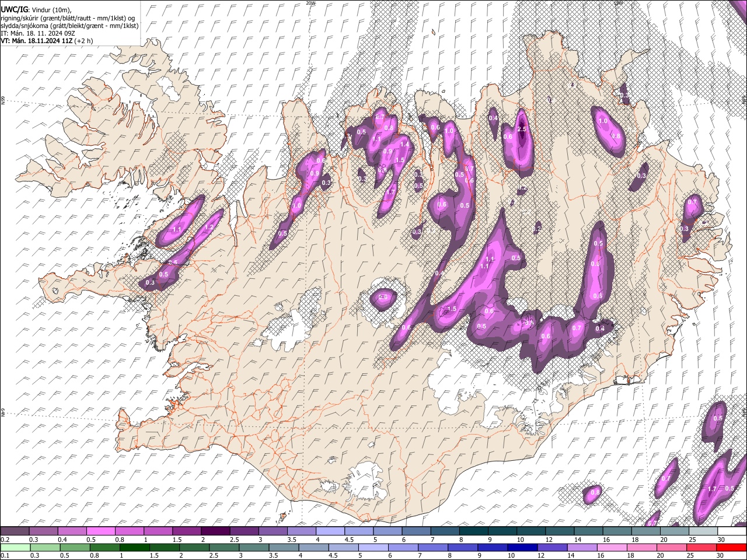Pick the dark teal 8 swatch in snow legend

coord(474,531)
